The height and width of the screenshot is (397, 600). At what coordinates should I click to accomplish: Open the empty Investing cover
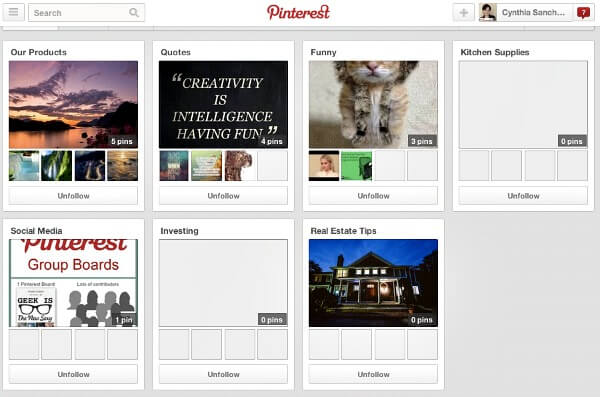tap(223, 283)
